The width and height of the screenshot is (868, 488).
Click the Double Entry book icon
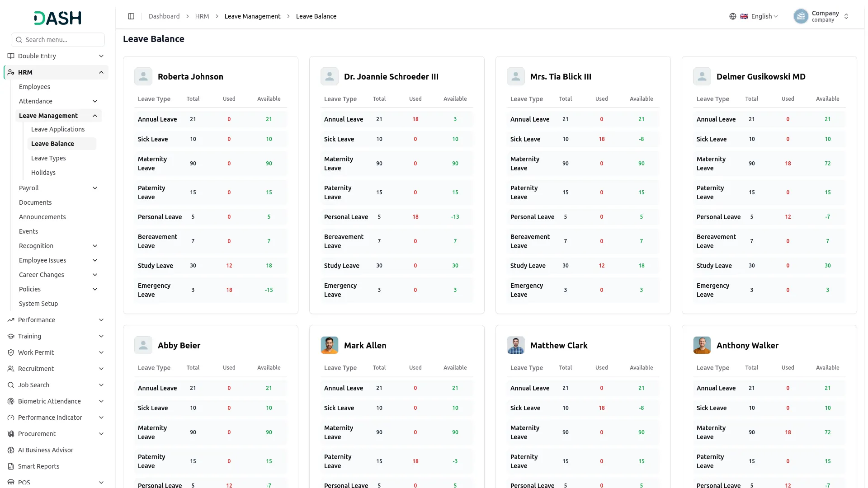11,56
